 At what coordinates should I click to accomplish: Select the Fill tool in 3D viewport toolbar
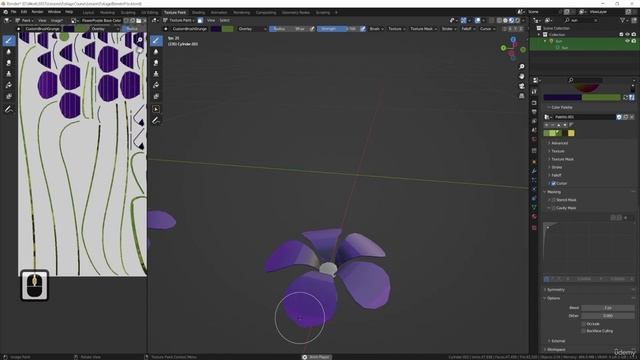[x=156, y=85]
